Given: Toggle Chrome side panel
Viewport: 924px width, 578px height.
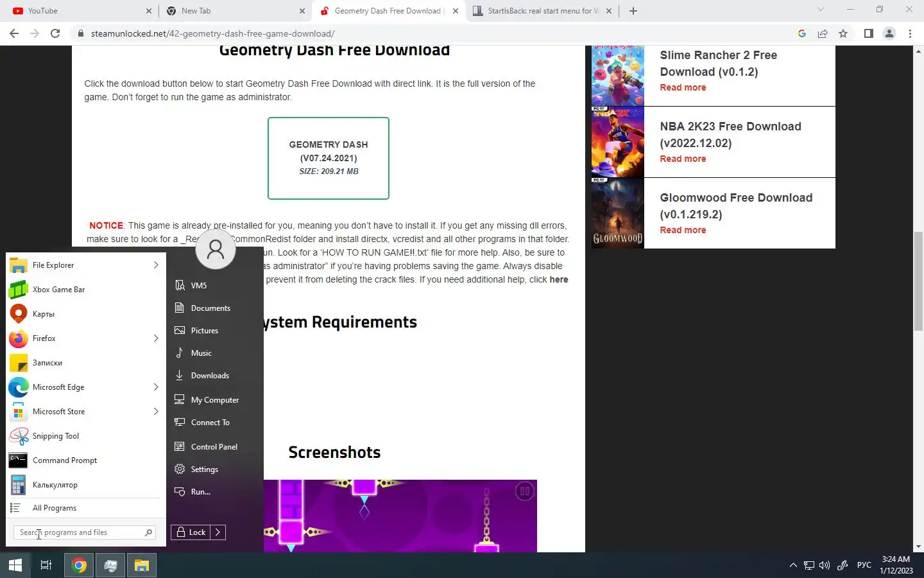Looking at the screenshot, I should click(x=868, y=33).
